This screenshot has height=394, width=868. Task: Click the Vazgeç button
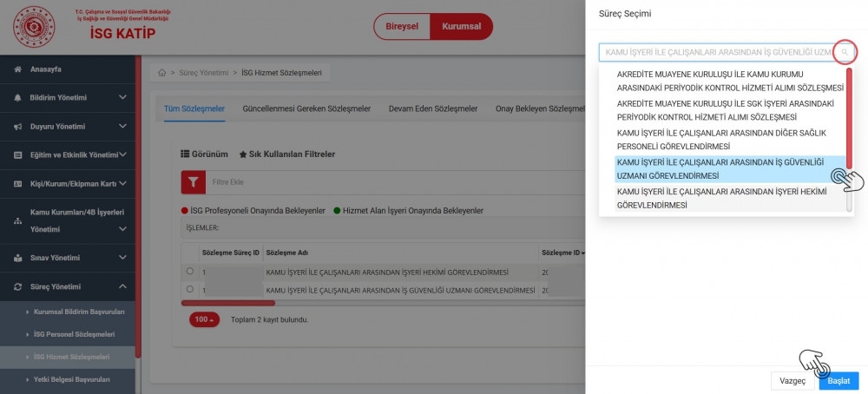point(792,381)
